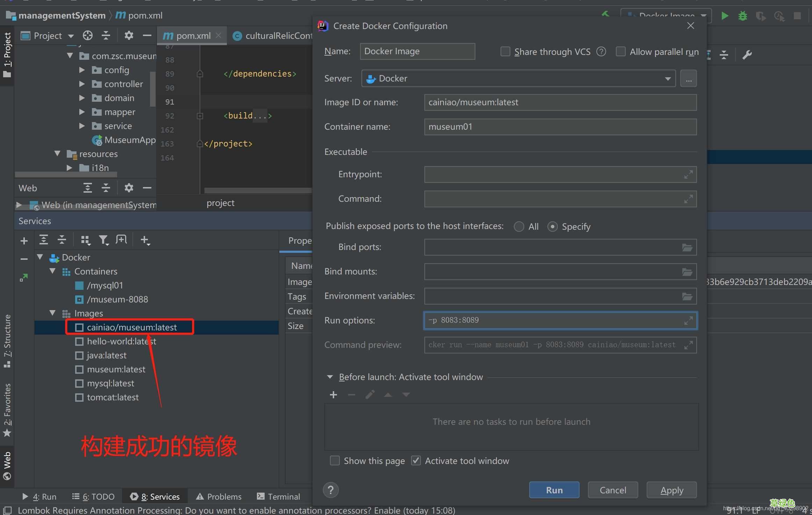Expand the config folder
Viewport: 812px width, 515px height.
tap(82, 70)
